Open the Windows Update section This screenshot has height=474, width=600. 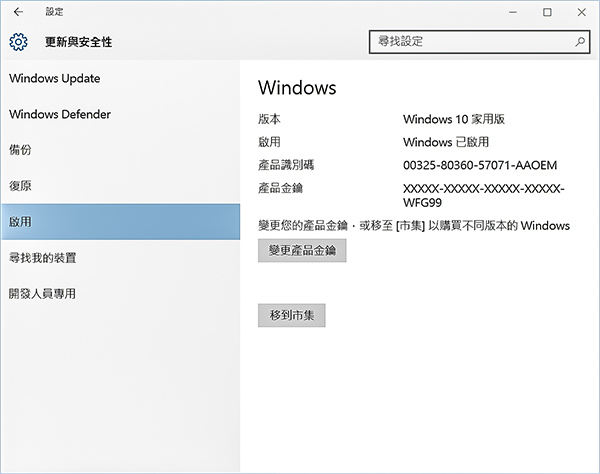pyautogui.click(x=55, y=79)
